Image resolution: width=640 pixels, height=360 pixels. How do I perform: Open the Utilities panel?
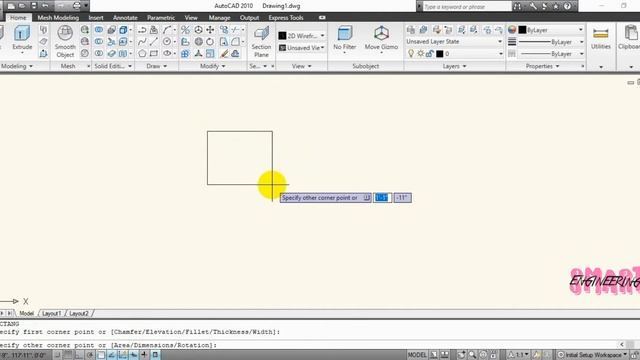[x=601, y=38]
